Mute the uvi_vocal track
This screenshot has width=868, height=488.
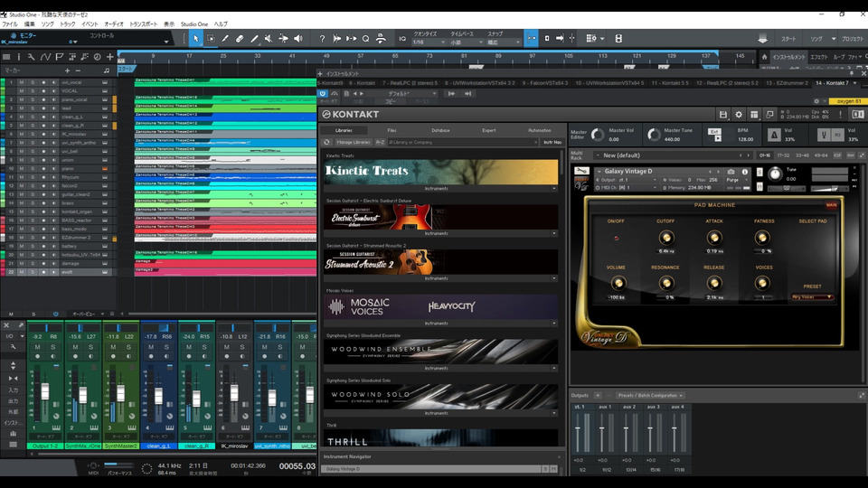22,82
